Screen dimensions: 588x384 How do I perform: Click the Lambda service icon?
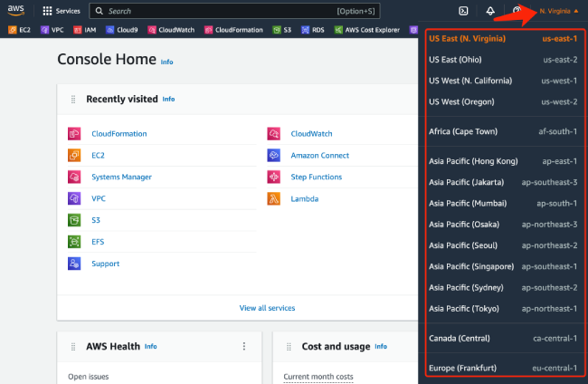273,198
